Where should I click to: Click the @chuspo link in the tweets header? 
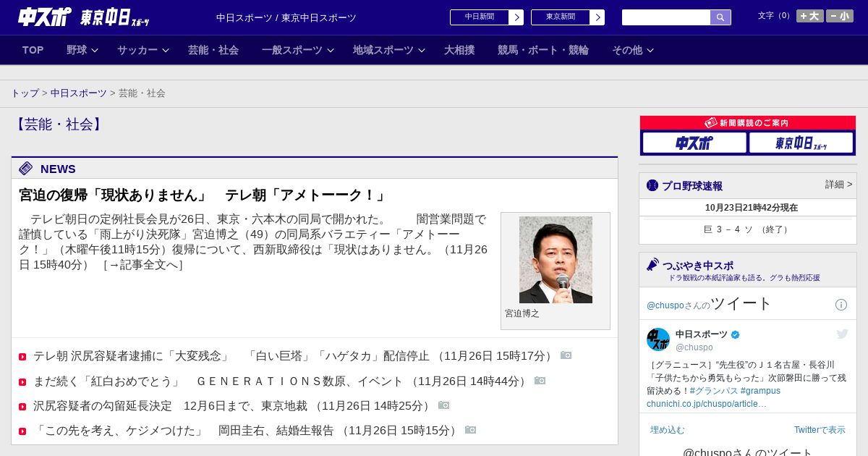(x=665, y=305)
